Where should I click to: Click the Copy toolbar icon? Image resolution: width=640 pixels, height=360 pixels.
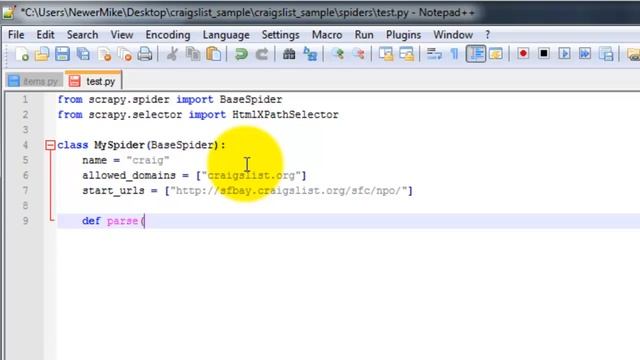click(x=193, y=54)
